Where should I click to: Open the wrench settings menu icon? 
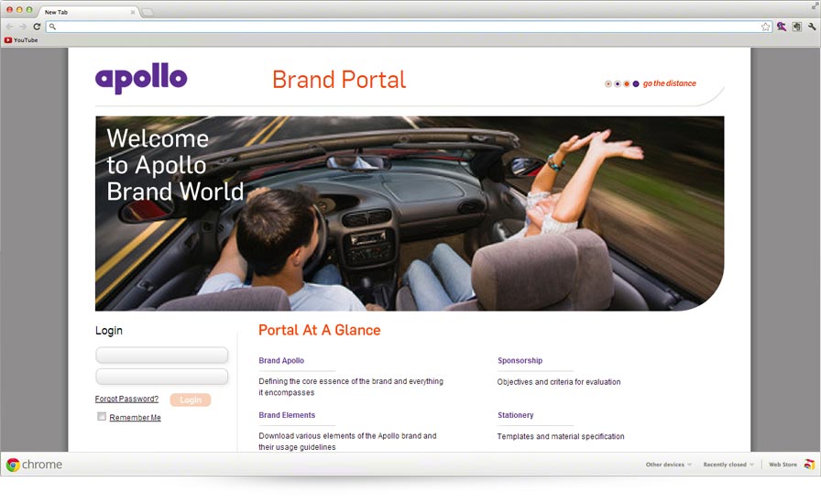click(x=812, y=27)
